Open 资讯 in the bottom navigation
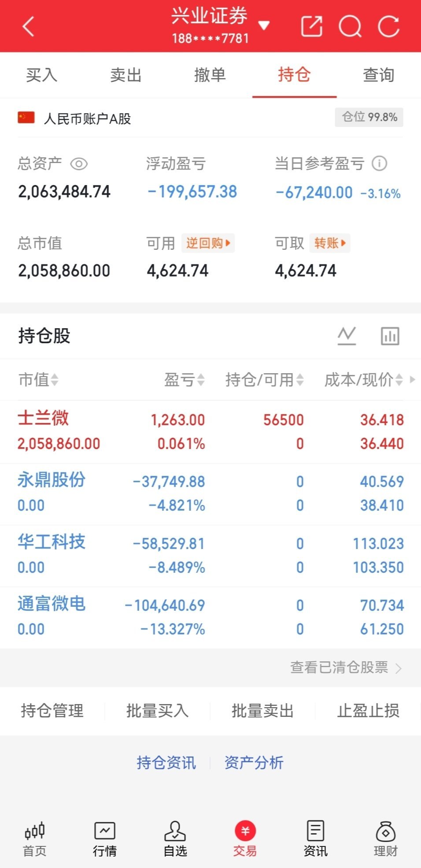The image size is (421, 868). pos(315,839)
